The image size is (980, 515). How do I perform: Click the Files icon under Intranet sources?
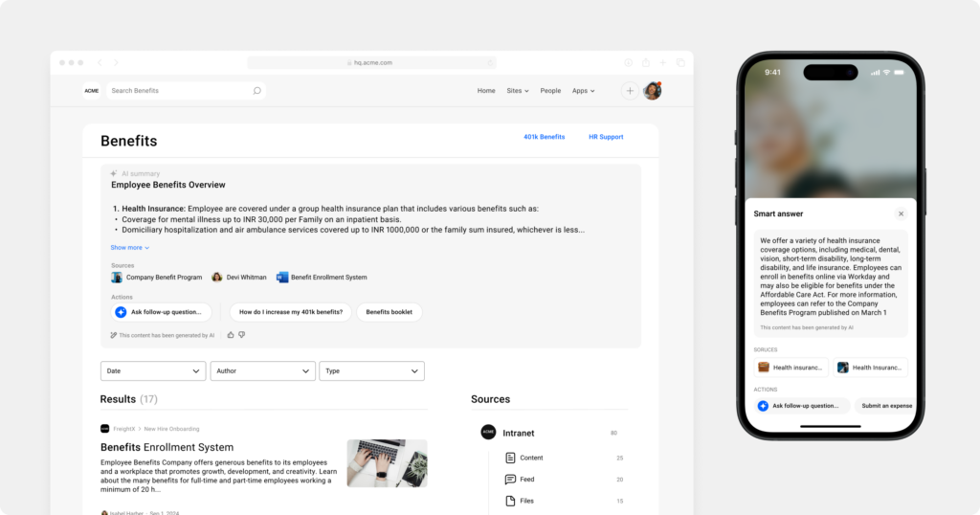point(510,501)
